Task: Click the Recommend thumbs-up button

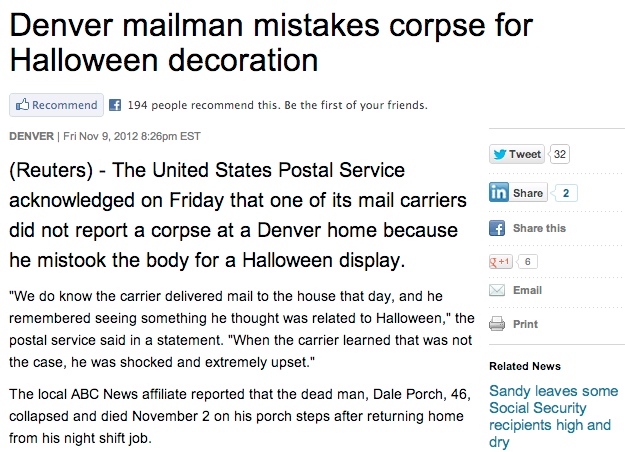Action: [x=56, y=105]
